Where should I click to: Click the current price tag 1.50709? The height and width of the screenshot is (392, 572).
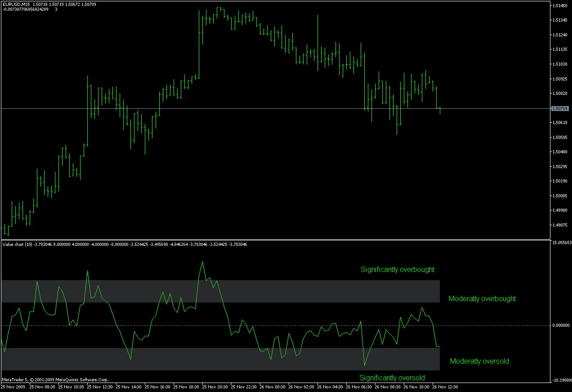click(560, 108)
